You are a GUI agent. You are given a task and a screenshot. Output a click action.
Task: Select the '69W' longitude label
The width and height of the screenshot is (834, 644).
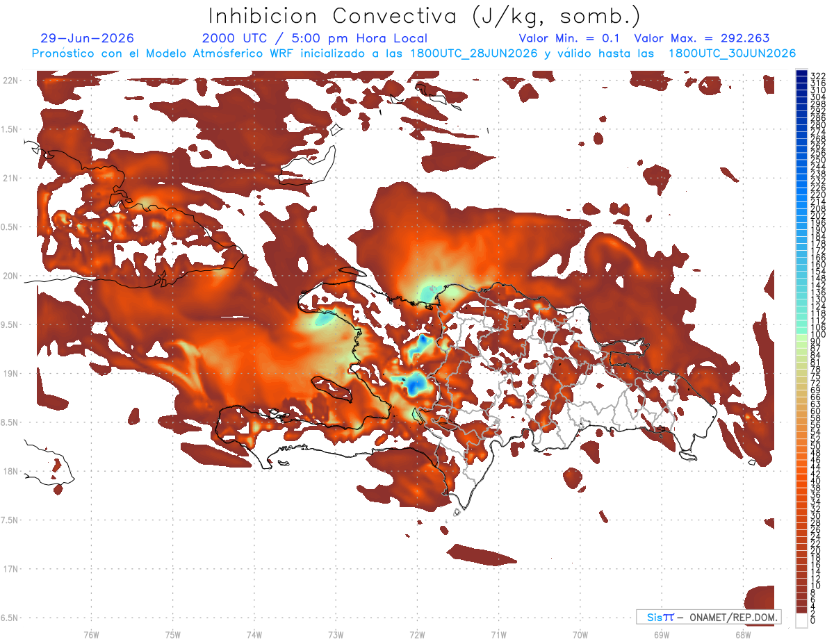click(x=662, y=634)
